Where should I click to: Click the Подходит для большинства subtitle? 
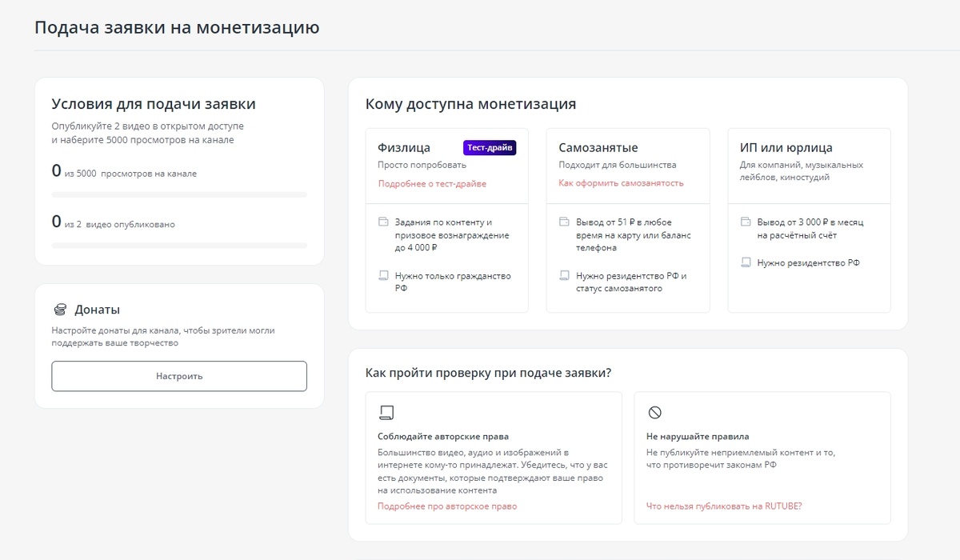618,166
